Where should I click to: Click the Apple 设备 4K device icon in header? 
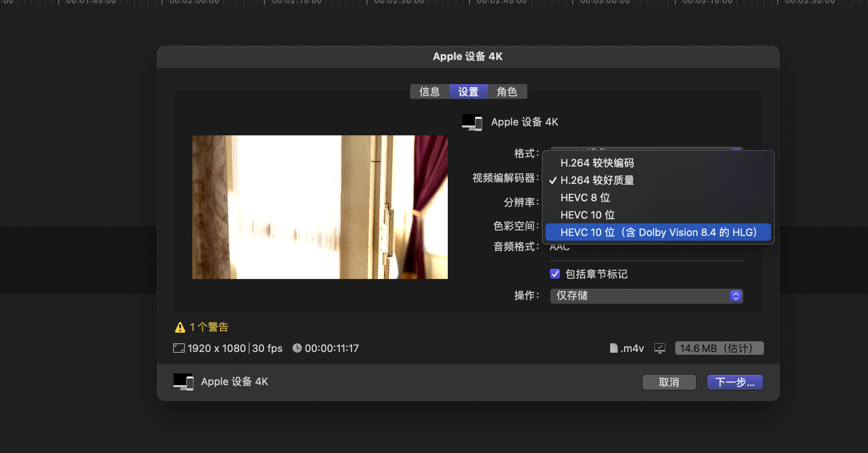[472, 122]
